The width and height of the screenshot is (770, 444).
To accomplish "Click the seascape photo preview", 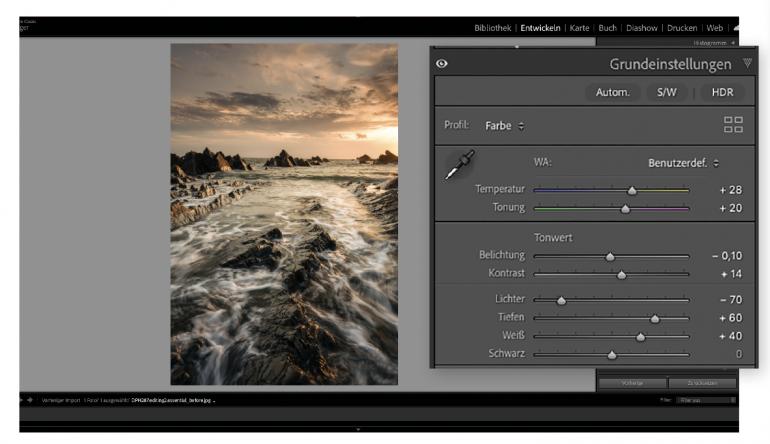I will pos(284,214).
